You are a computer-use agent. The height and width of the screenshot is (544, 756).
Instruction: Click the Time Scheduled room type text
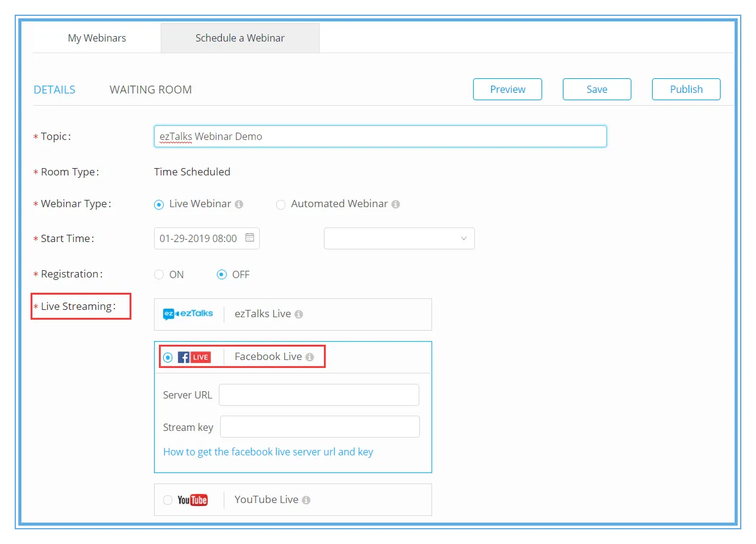[x=192, y=172]
